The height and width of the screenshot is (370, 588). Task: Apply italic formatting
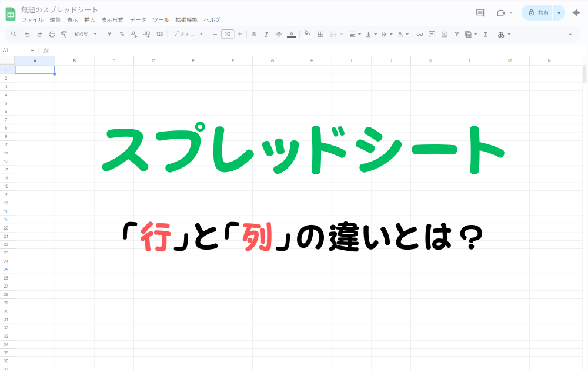click(x=266, y=34)
